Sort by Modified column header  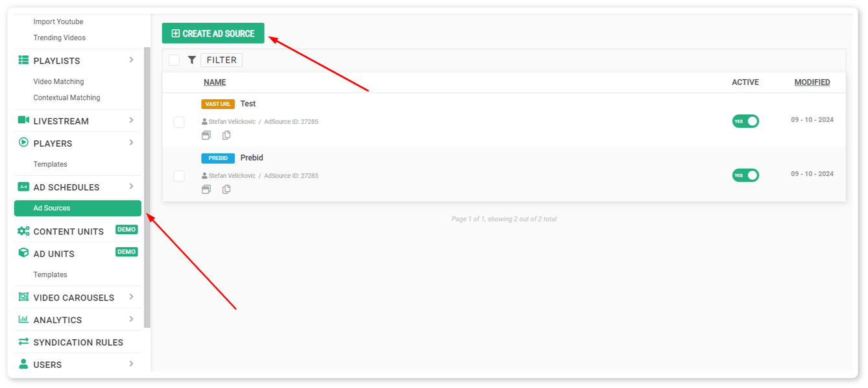tap(812, 82)
